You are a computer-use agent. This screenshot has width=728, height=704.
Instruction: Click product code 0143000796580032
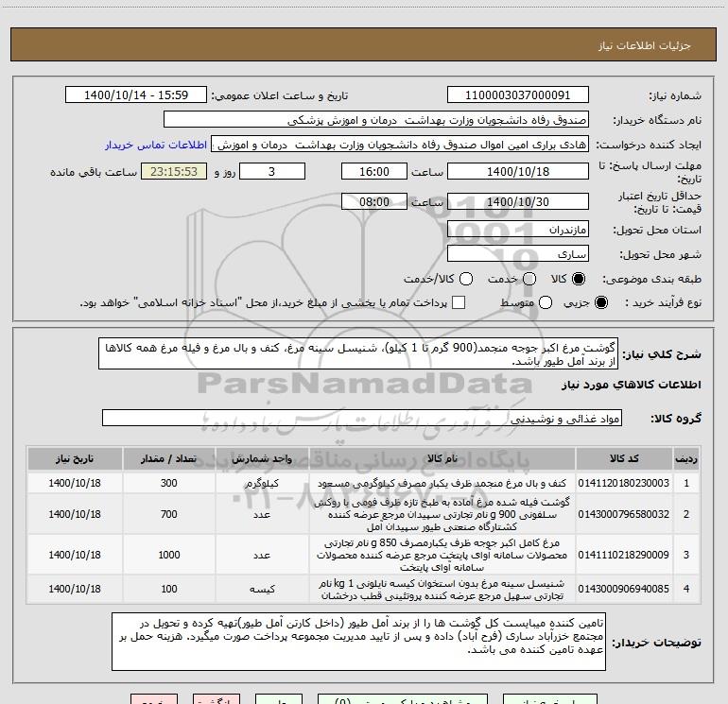pos(624,514)
